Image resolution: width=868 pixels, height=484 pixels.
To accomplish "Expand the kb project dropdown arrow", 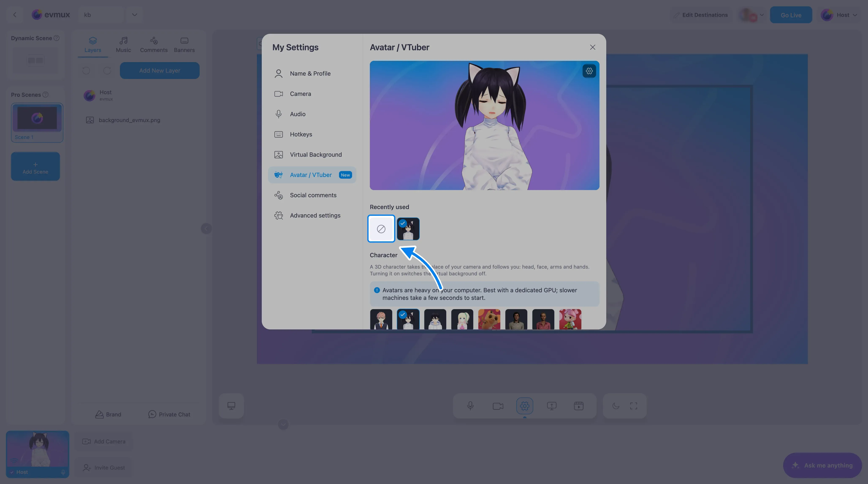I will (134, 15).
